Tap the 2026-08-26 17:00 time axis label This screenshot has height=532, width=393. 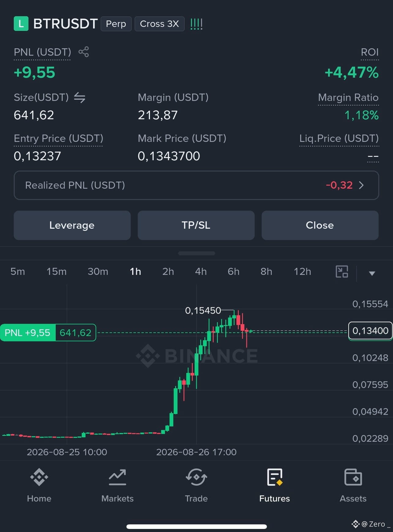click(196, 452)
